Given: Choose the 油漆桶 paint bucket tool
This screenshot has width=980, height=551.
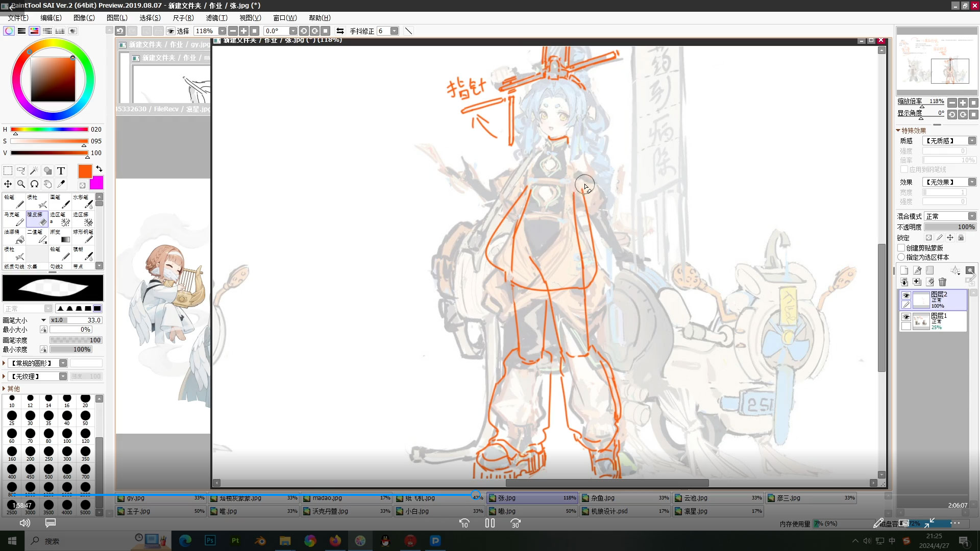Looking at the screenshot, I should [x=14, y=237].
